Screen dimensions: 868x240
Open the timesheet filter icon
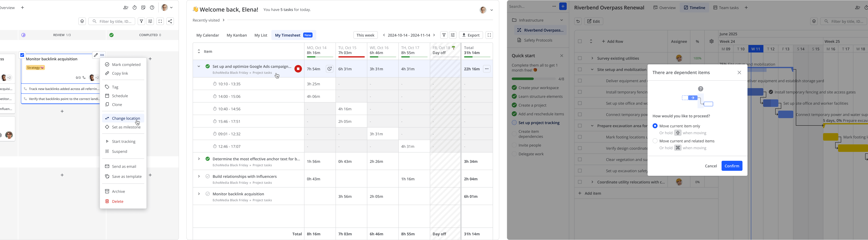pos(444,35)
